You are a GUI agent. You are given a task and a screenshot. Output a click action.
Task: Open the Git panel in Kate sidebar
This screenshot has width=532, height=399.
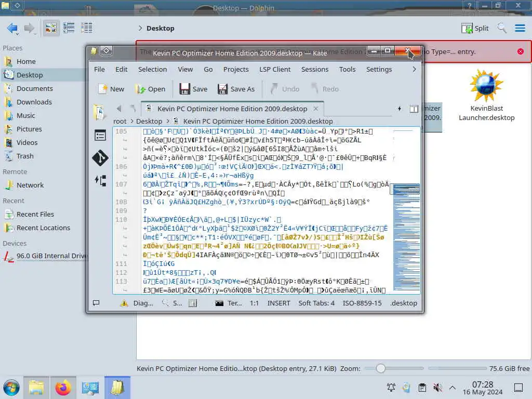click(100, 158)
